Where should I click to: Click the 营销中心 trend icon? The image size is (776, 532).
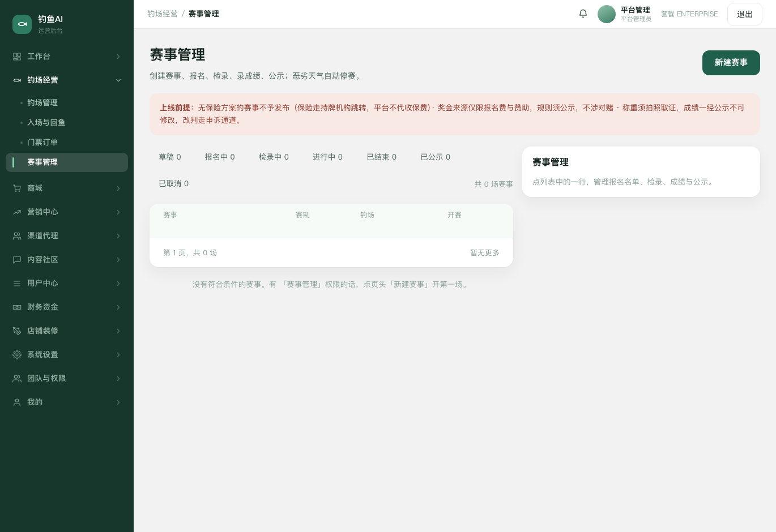click(17, 212)
